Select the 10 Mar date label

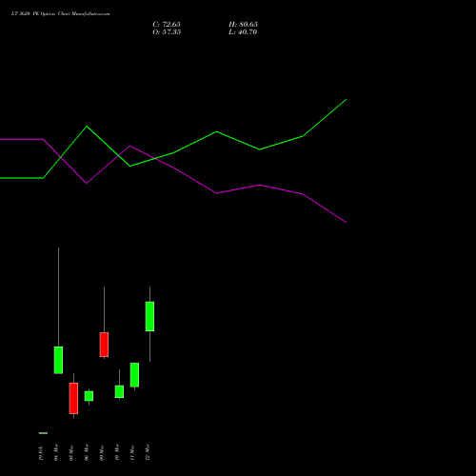(x=117, y=452)
